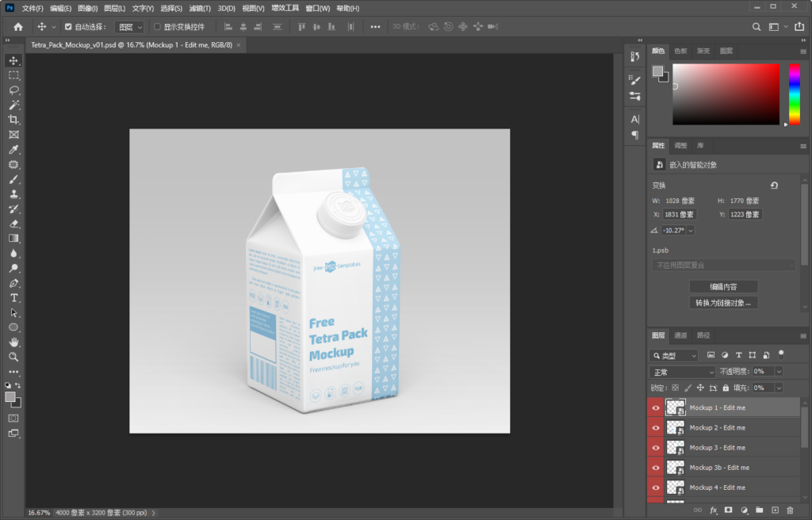Open the 窗口(W) menu
Screen dimensions: 812x520
pos(317,8)
